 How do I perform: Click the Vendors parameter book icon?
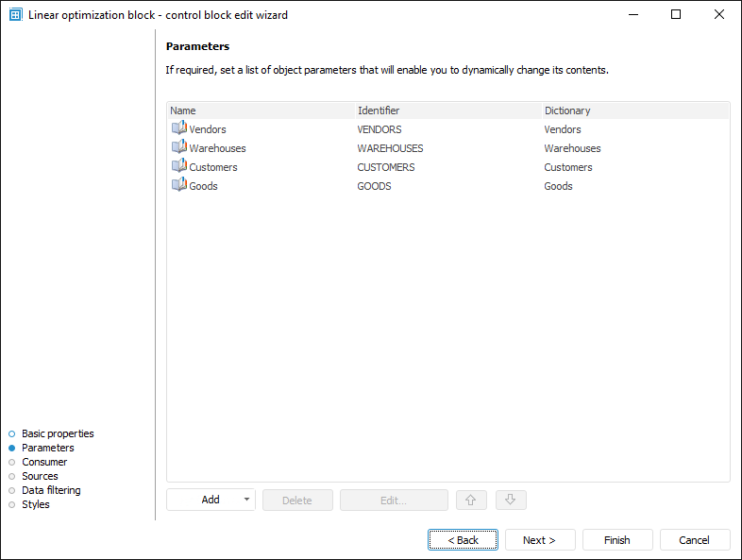178,128
